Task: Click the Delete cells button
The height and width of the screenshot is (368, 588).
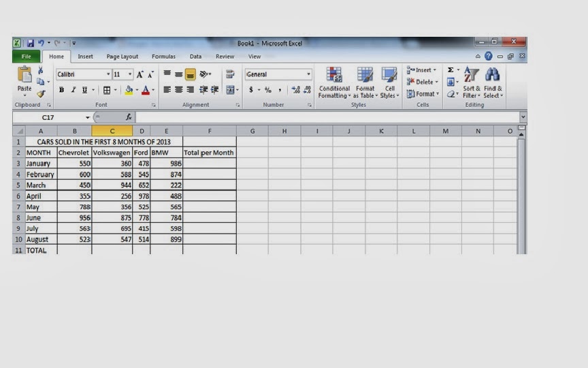Action: click(x=422, y=82)
